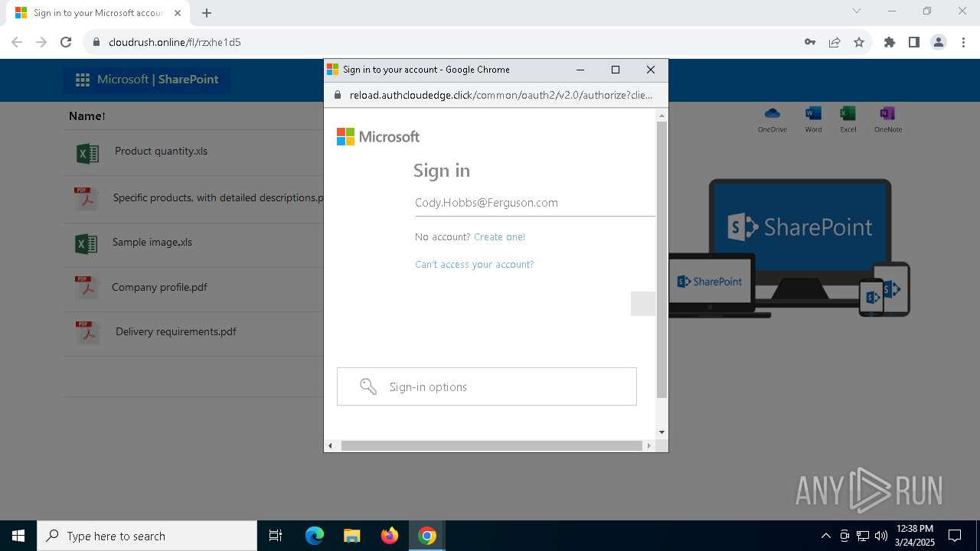This screenshot has height=551, width=980.
Task: Click the PDF icon beside Company profile.pdf
Action: (87, 288)
